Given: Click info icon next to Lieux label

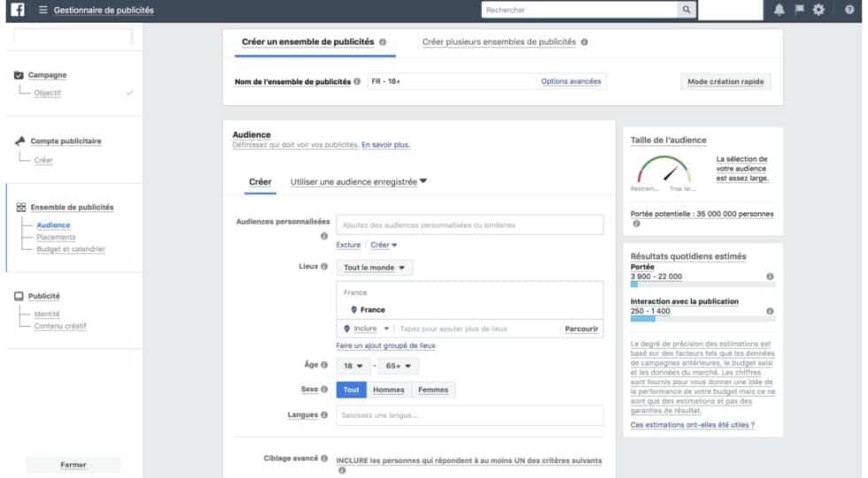Looking at the screenshot, I should (324, 266).
